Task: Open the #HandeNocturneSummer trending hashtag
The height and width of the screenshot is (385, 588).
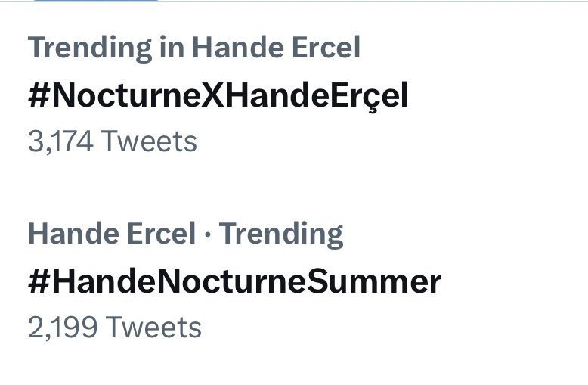Action: pyautogui.click(x=234, y=282)
